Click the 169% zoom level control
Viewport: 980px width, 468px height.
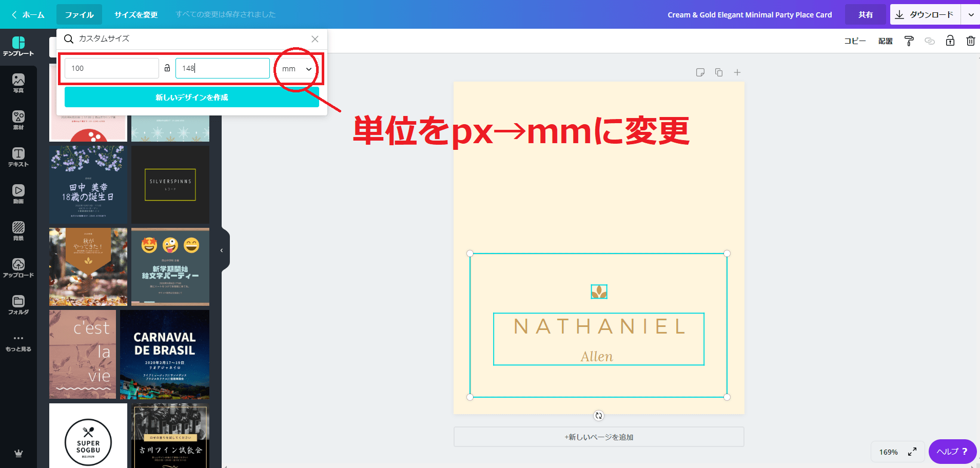click(x=888, y=452)
